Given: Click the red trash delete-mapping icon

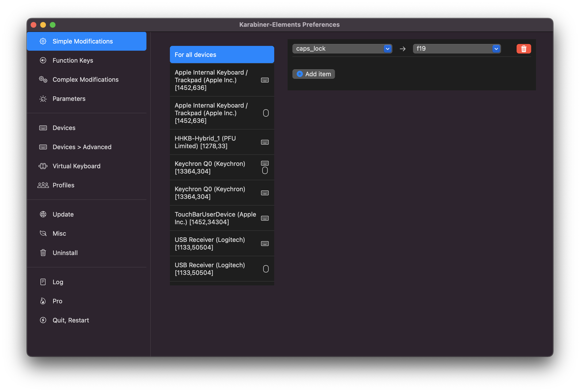Looking at the screenshot, I should (x=524, y=49).
